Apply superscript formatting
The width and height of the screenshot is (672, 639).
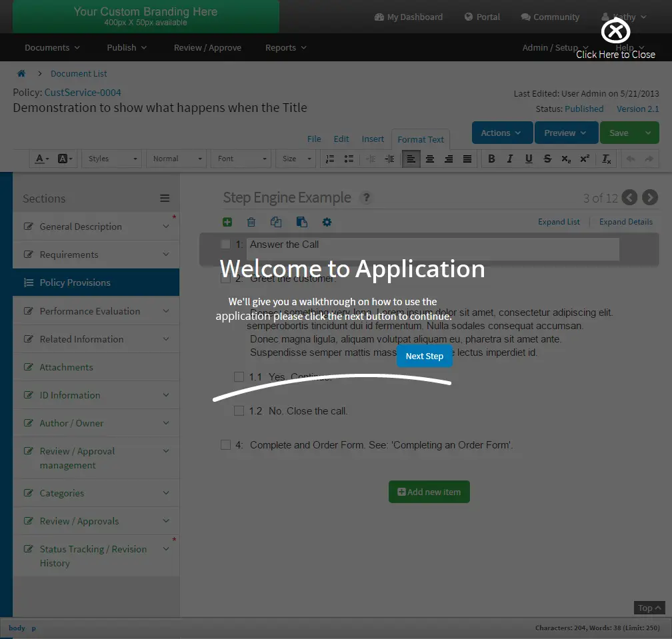(585, 159)
